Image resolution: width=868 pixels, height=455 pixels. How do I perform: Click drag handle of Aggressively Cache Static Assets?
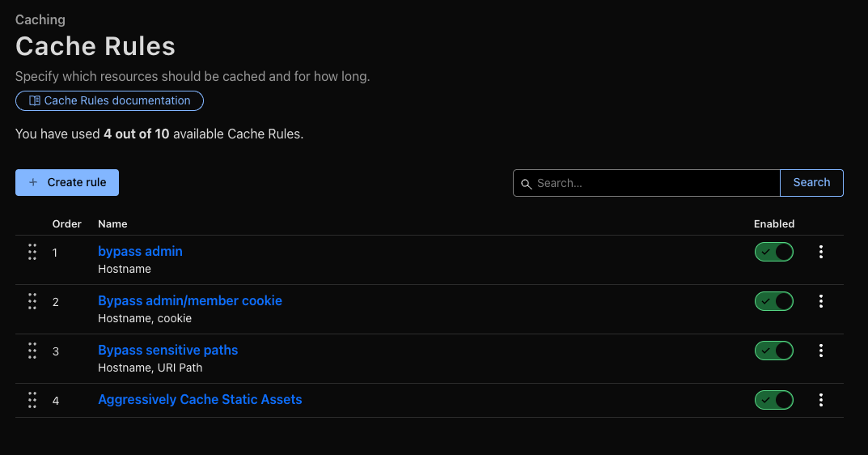pos(32,400)
